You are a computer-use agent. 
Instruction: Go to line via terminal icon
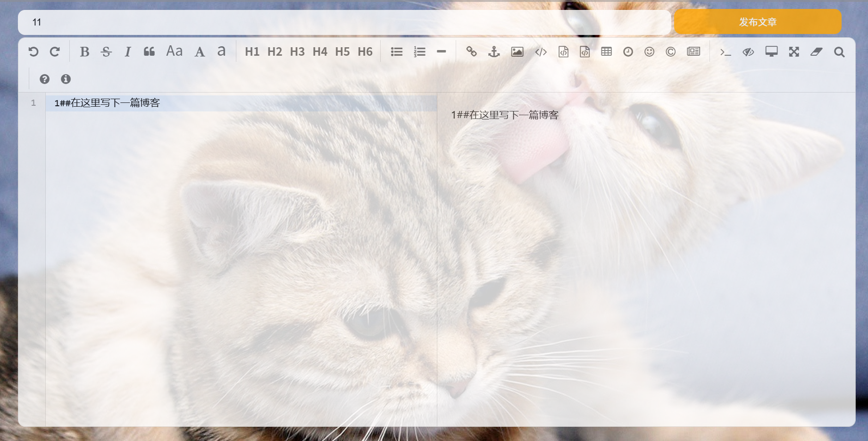pos(726,51)
